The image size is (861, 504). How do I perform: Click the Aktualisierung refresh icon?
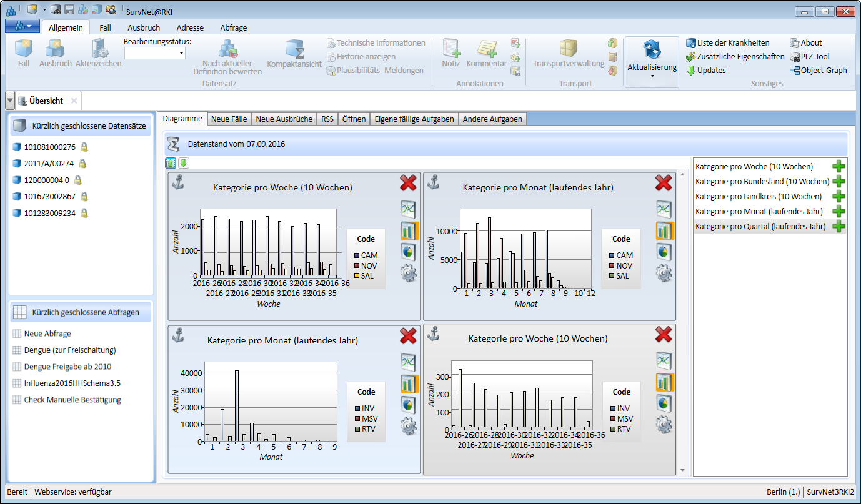click(652, 50)
